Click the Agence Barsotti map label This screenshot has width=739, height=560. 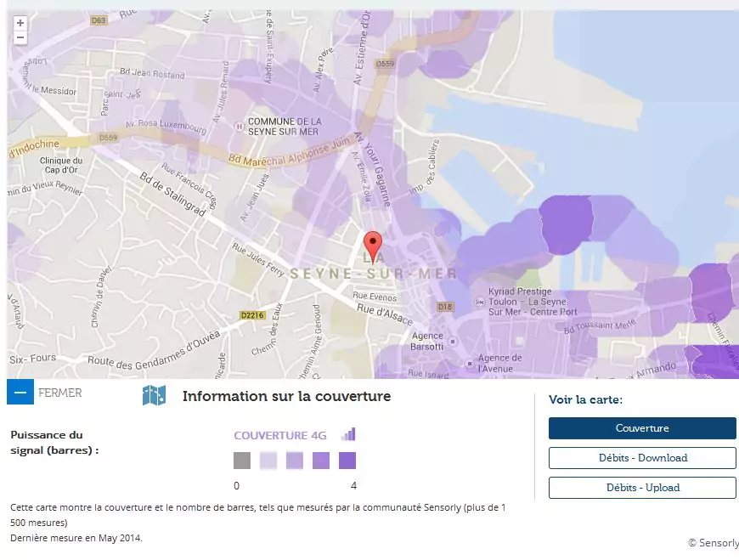coord(427,341)
